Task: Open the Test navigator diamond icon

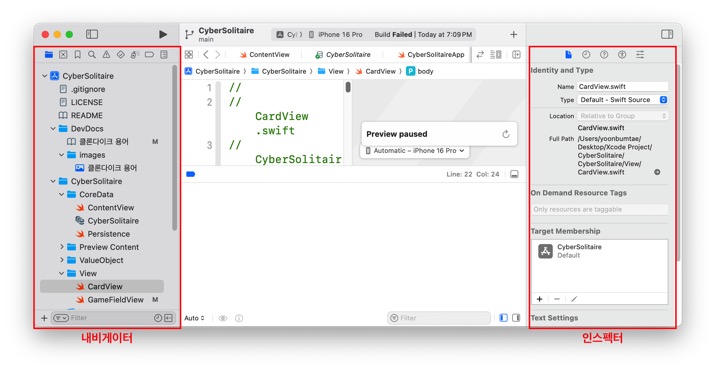Action: pyautogui.click(x=121, y=54)
